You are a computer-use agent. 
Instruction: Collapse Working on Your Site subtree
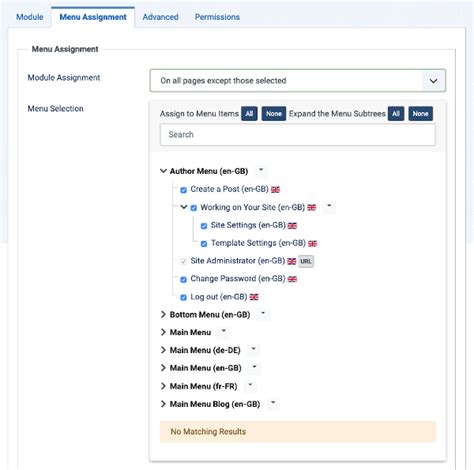[x=184, y=207]
